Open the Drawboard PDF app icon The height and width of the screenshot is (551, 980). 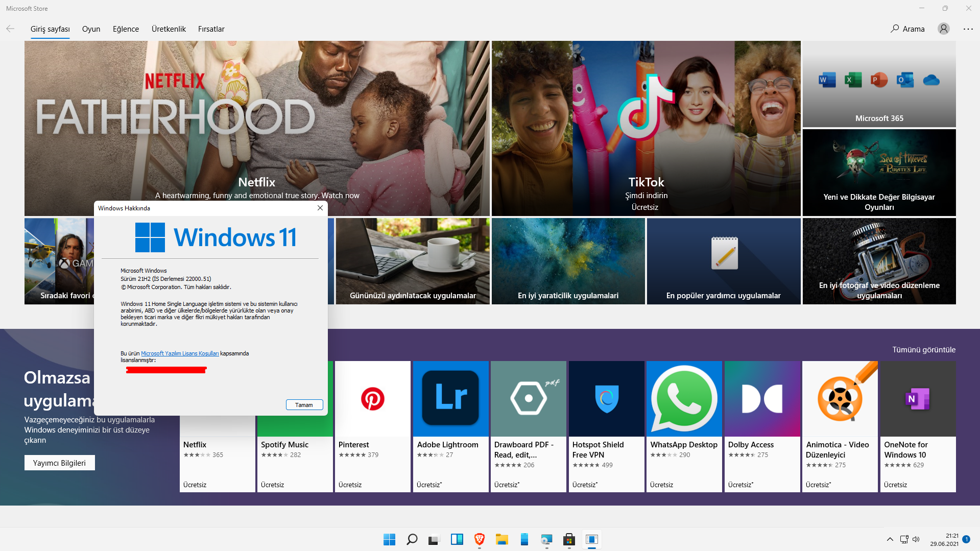[529, 399]
